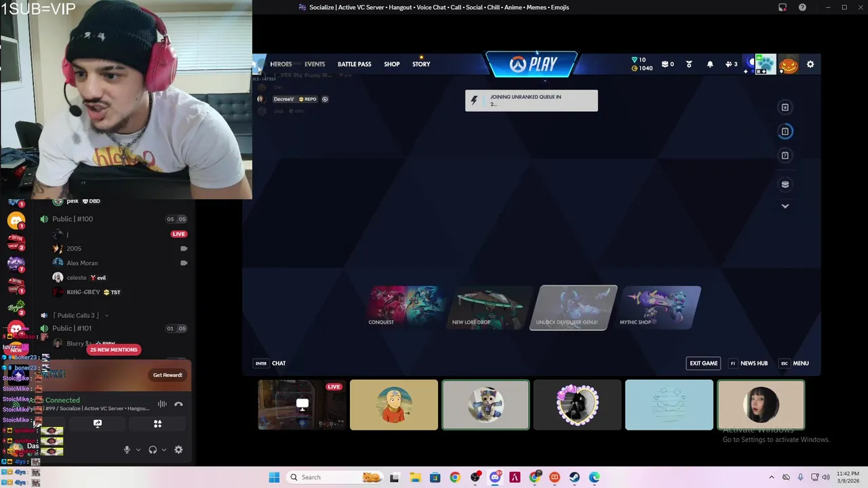
Task: Open the ESC Menu button
Action: click(x=794, y=363)
